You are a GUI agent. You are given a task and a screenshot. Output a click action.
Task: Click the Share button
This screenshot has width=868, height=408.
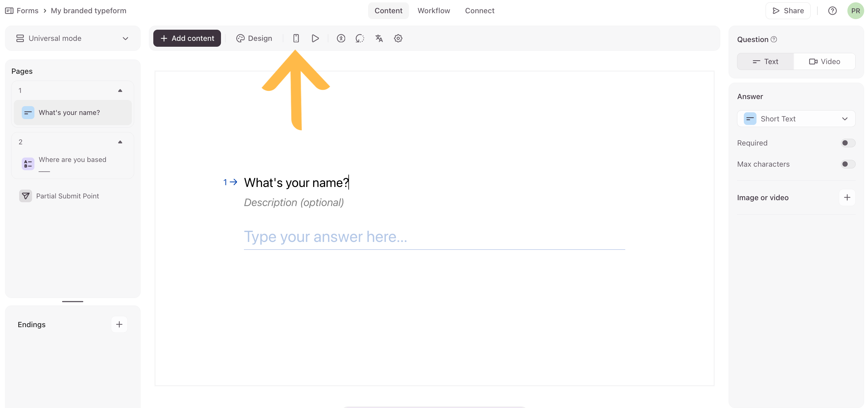pyautogui.click(x=787, y=11)
